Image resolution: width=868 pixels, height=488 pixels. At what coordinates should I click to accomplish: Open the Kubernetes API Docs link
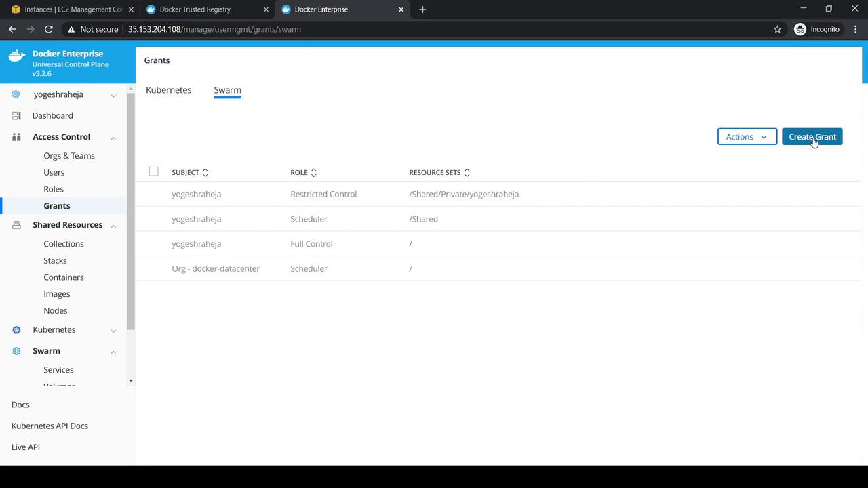pos(50,426)
